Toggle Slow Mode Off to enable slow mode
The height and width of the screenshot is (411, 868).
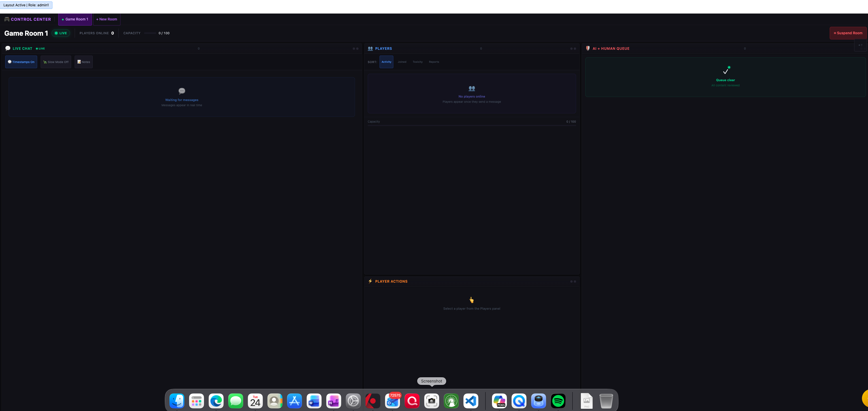56,62
